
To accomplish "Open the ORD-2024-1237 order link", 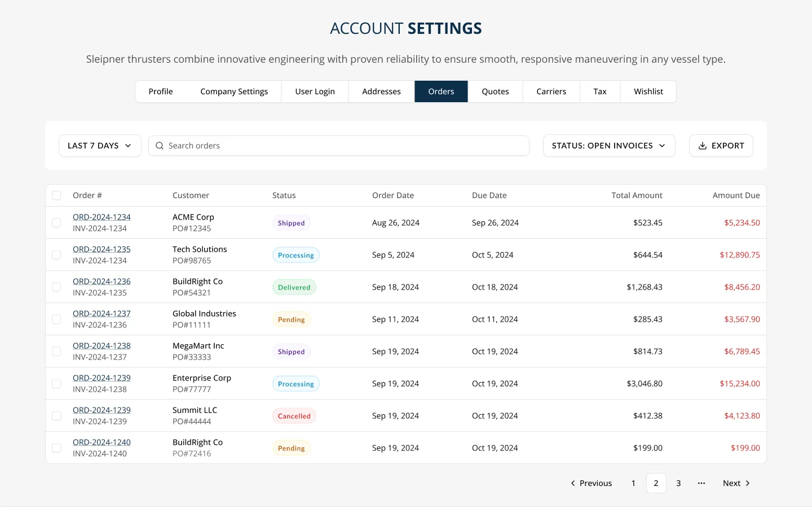I will [101, 314].
